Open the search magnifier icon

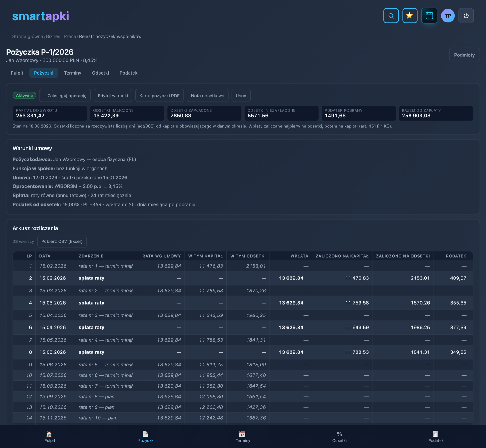click(x=391, y=16)
